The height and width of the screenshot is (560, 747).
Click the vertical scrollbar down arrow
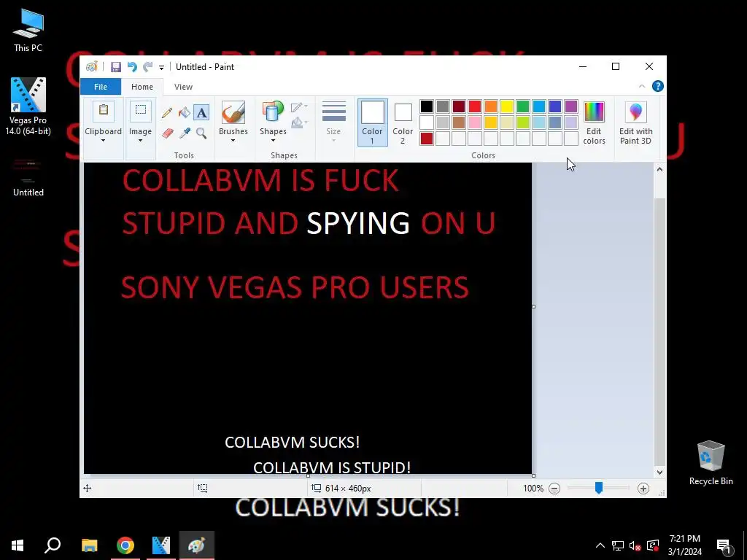(x=659, y=472)
